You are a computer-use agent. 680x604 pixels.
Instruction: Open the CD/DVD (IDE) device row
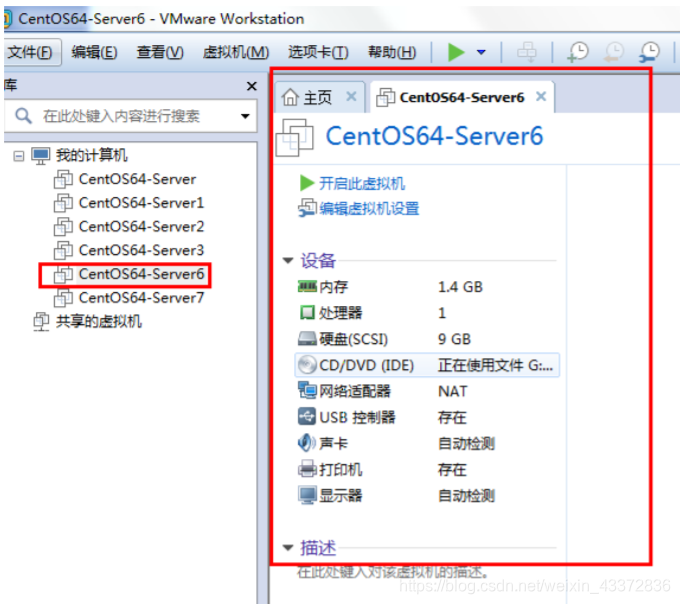427,365
